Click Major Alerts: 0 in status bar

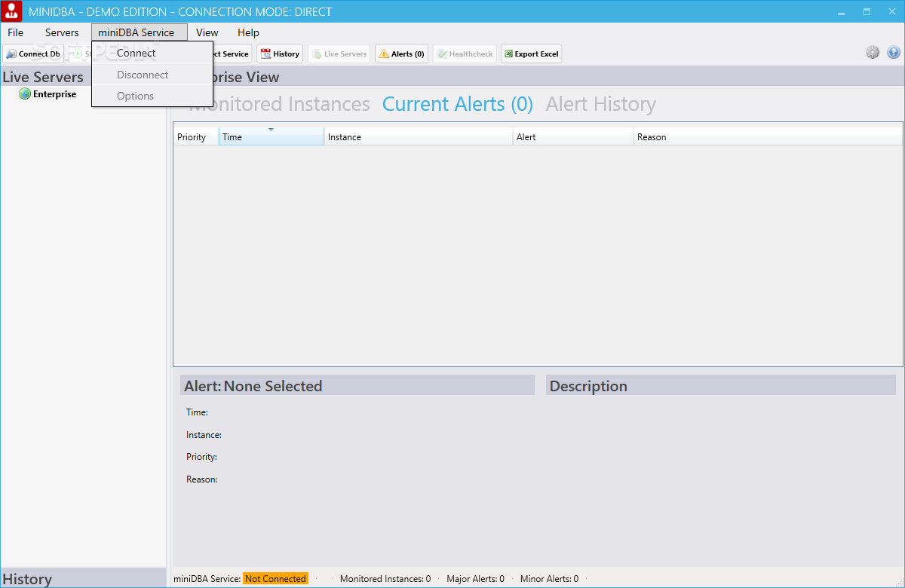pyautogui.click(x=475, y=579)
